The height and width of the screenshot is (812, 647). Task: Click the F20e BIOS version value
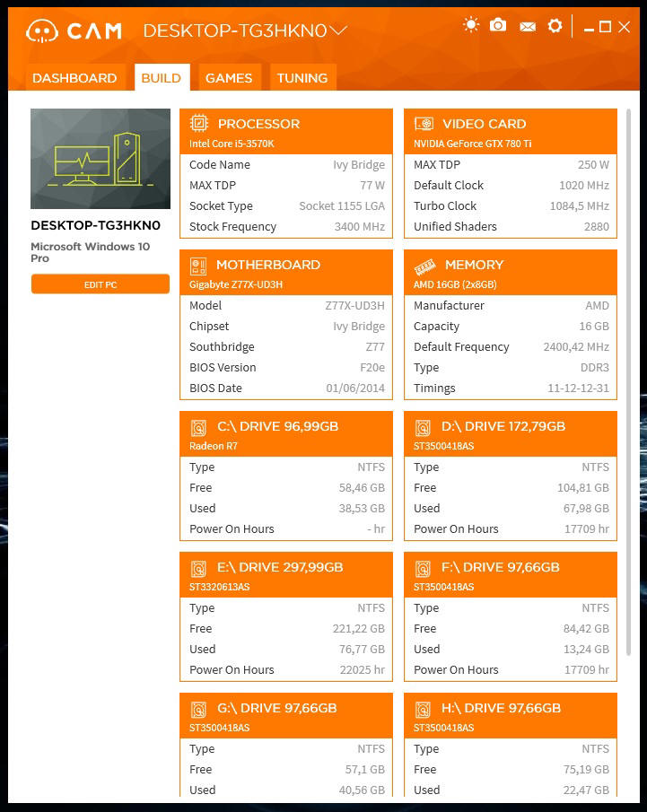[372, 367]
